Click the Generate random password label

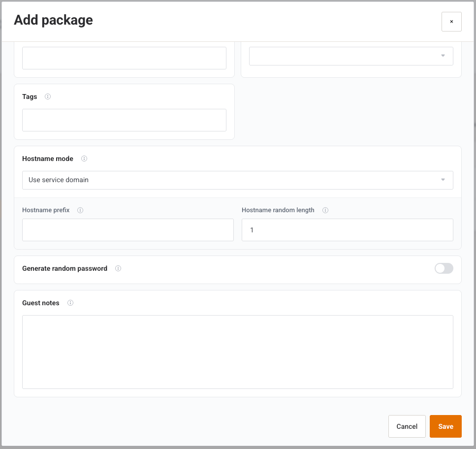(64, 268)
